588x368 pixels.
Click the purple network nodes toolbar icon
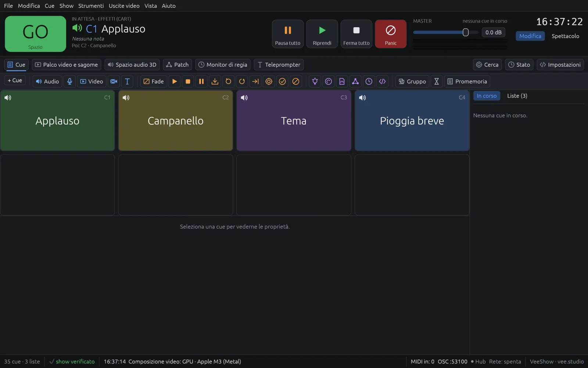click(355, 81)
